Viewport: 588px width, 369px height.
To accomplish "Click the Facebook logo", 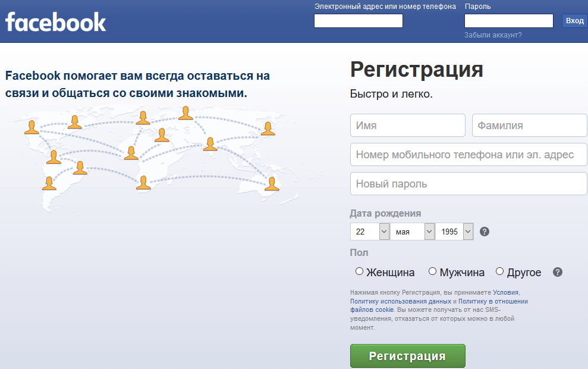I will (x=55, y=22).
